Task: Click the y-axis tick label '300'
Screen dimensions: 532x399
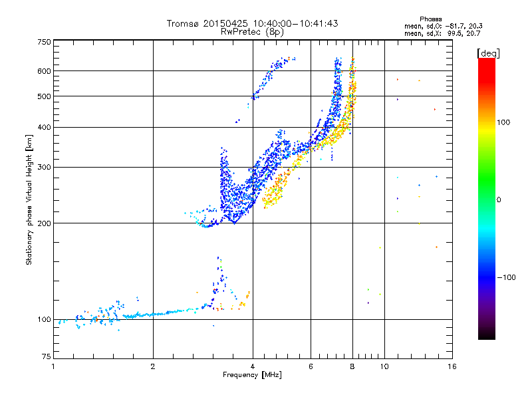Action: coord(45,168)
